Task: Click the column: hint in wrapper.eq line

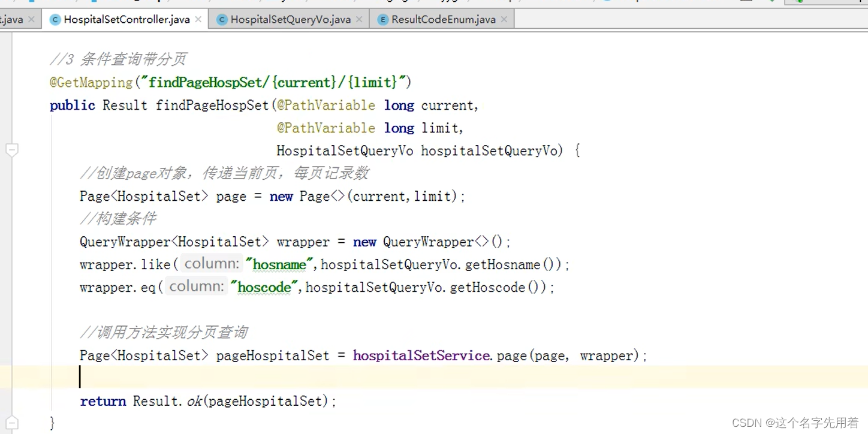Action: [x=196, y=287]
